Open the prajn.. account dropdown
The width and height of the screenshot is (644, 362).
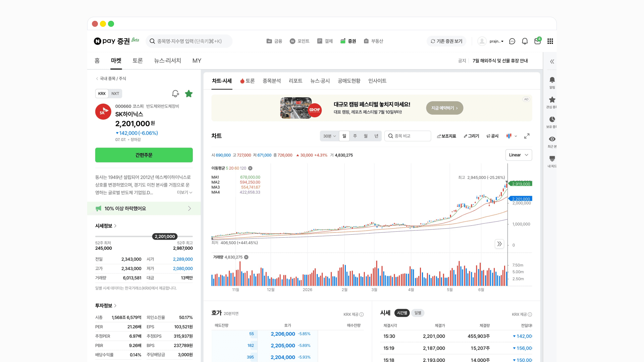(496, 41)
